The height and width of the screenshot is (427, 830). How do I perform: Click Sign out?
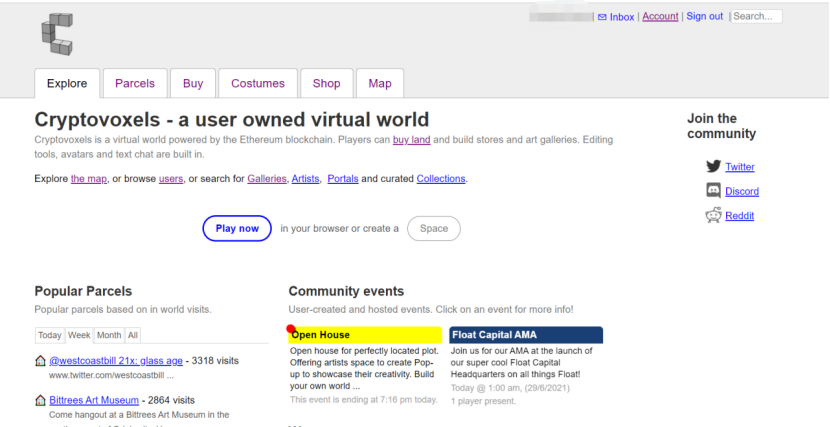point(705,16)
